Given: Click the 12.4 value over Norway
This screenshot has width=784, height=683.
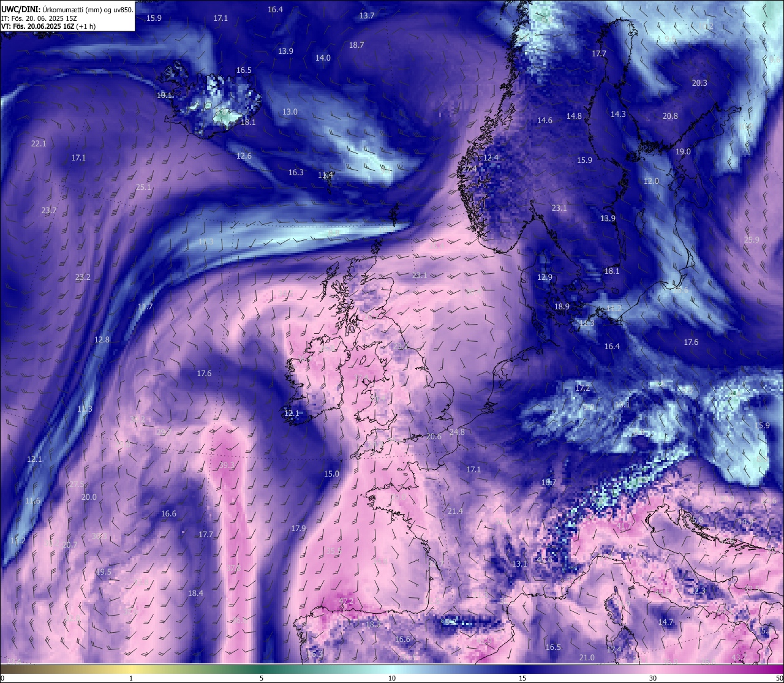Looking at the screenshot, I should [491, 158].
